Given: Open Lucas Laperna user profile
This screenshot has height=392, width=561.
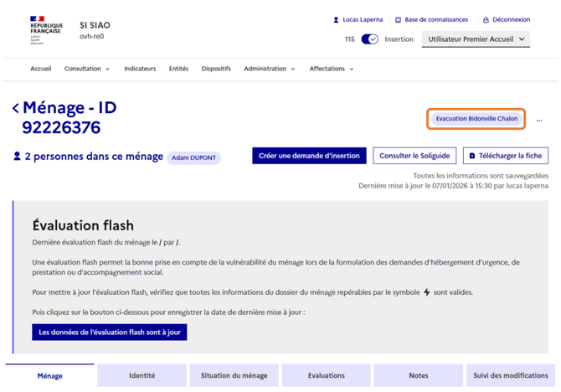Looking at the screenshot, I should point(358,19).
